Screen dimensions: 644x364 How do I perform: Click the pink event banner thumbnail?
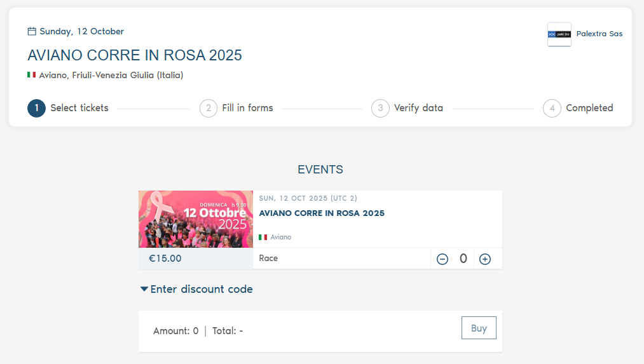point(196,219)
